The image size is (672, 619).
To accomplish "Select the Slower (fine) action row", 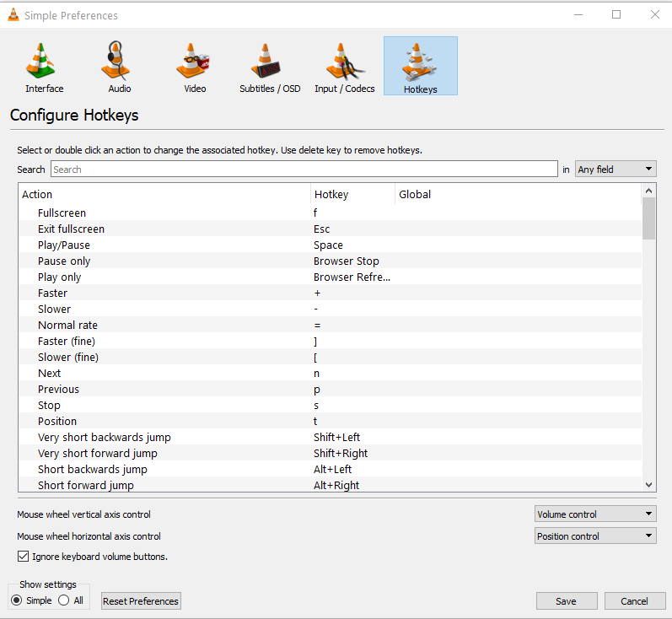I will pyautogui.click(x=330, y=357).
